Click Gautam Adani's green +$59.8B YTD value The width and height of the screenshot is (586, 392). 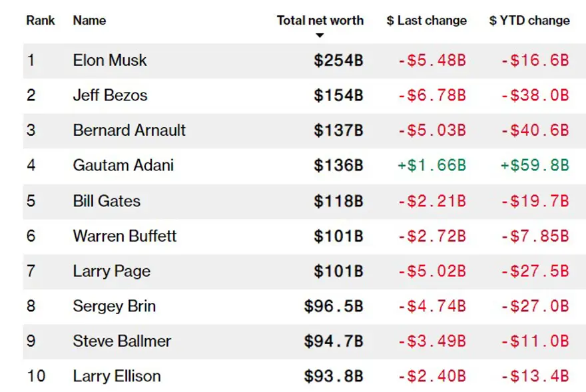pos(535,166)
